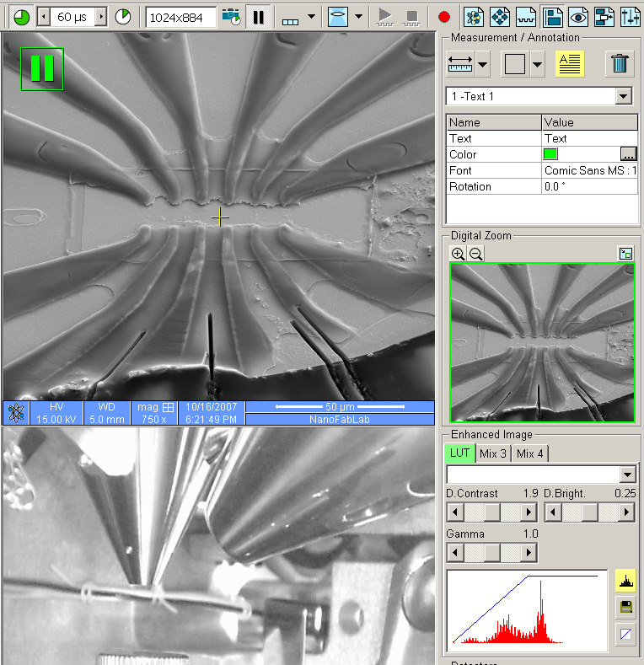
Task: Open the '1 -Text 1' annotation dropdown
Action: 624,97
